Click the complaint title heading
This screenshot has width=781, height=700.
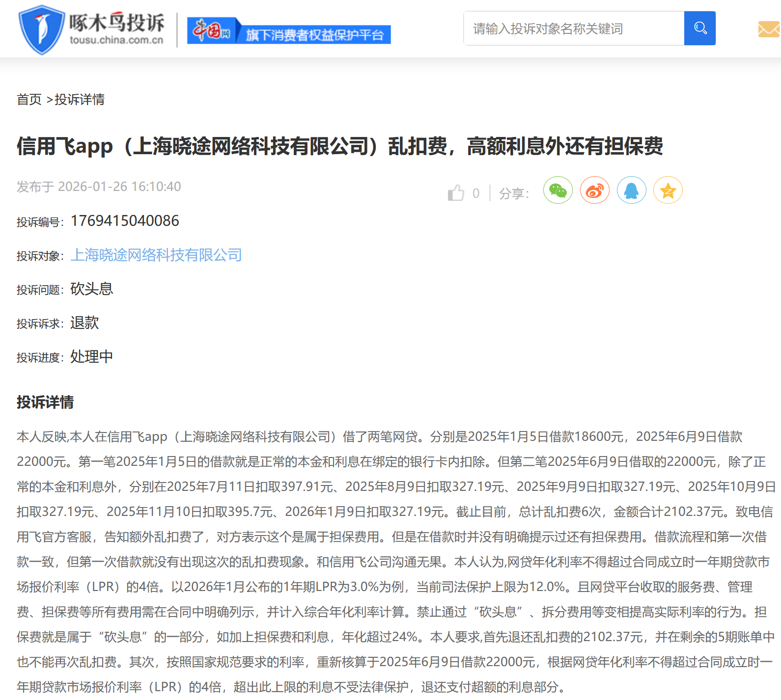coord(339,146)
